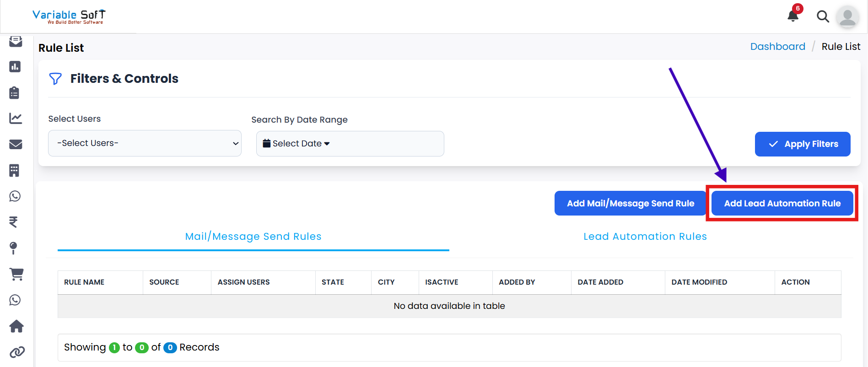Open the building sidebar icon
The width and height of the screenshot is (868, 367).
click(14, 171)
